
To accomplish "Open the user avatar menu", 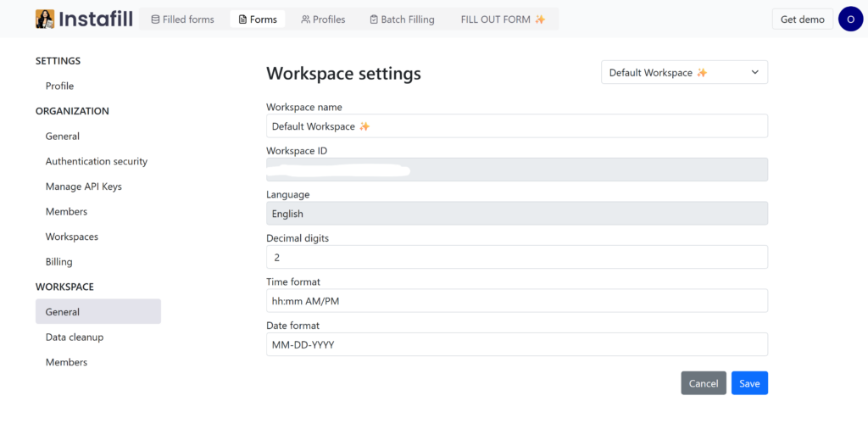I will point(850,19).
